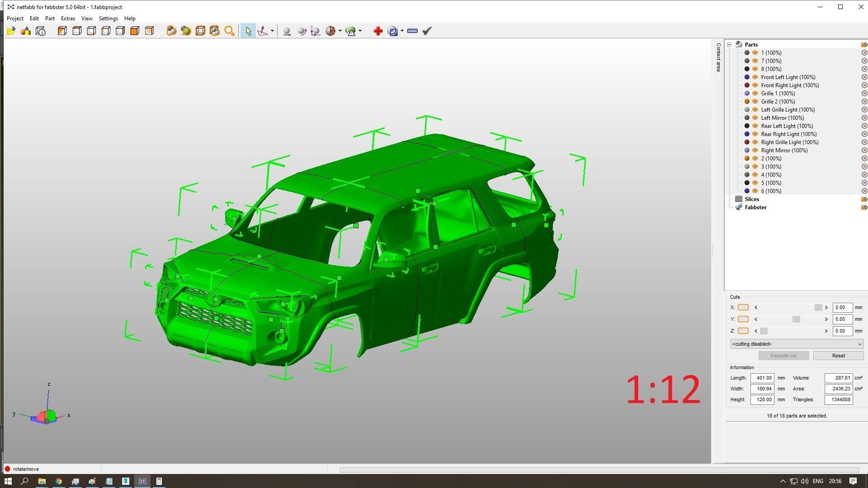Image resolution: width=868 pixels, height=488 pixels.
Task: Collapse the Parts tree node
Action: click(x=729, y=45)
